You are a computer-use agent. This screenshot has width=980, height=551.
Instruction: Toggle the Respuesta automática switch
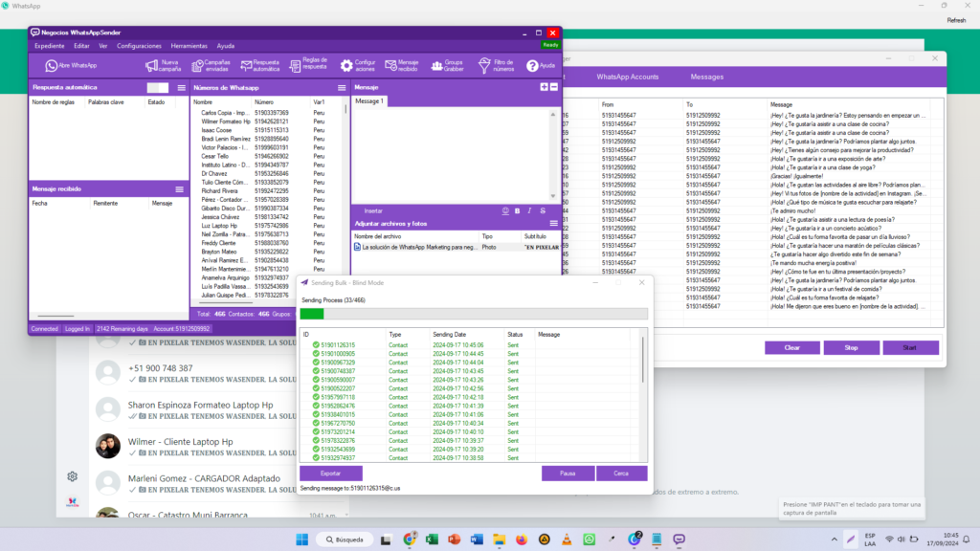pos(158,87)
